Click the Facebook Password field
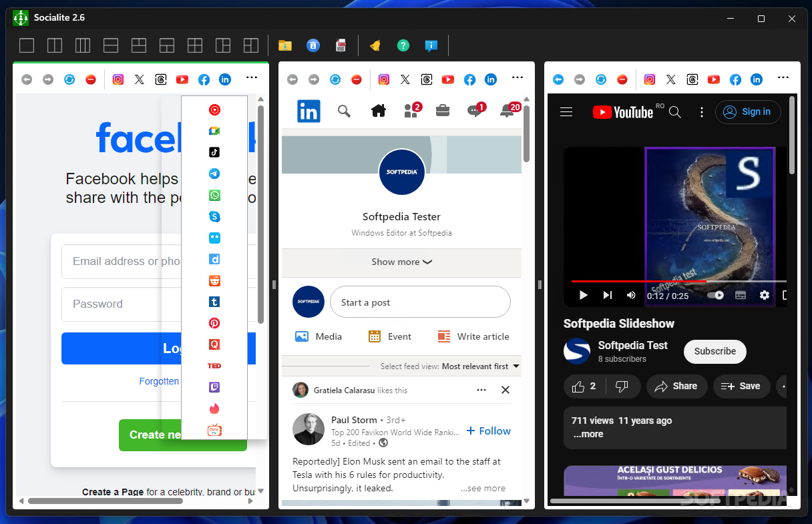The image size is (812, 524). (158, 304)
